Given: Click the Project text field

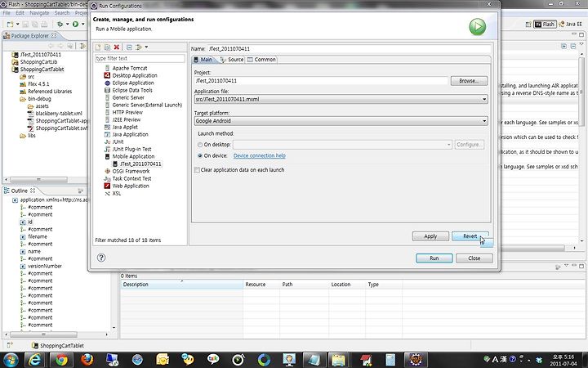Looking at the screenshot, I should (321, 81).
